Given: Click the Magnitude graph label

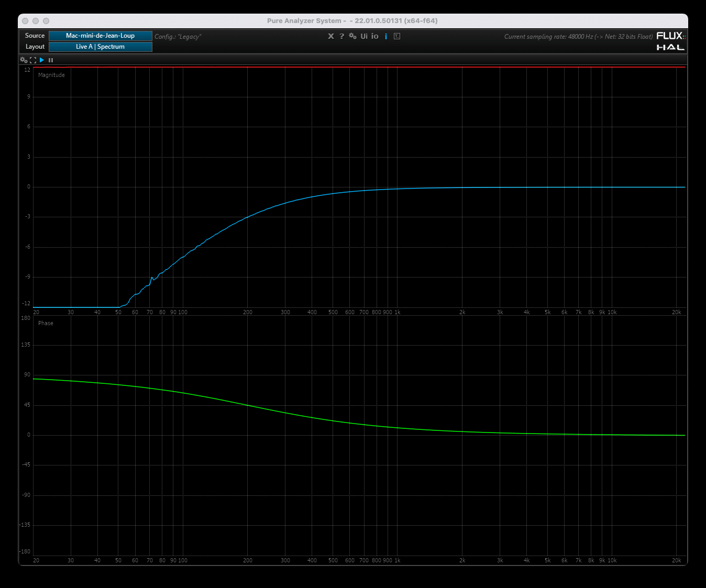Looking at the screenshot, I should click(51, 75).
